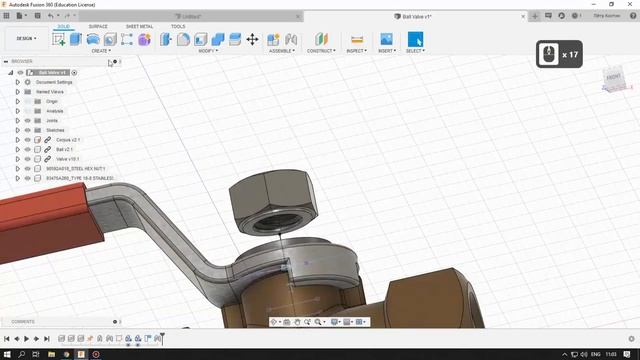Screen dimensions: 640x360
Task: Expand the Named Views node
Action: [x=18, y=92]
